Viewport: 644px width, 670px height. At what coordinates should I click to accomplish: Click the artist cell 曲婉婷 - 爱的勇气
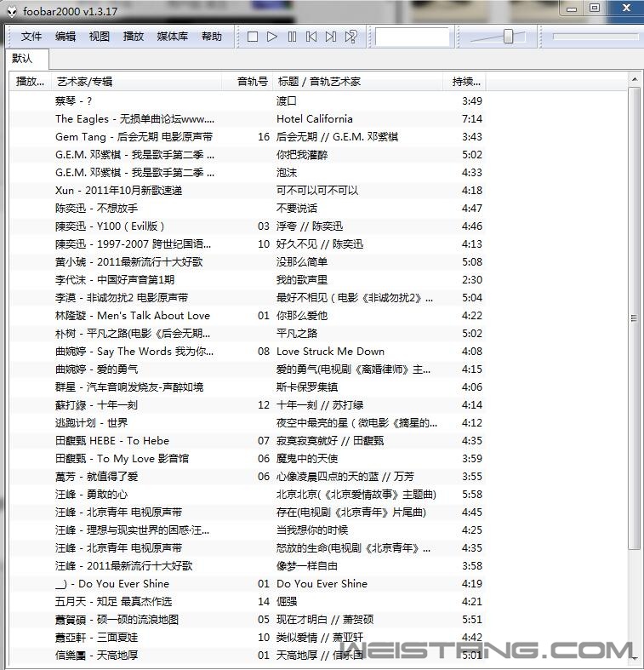96,369
